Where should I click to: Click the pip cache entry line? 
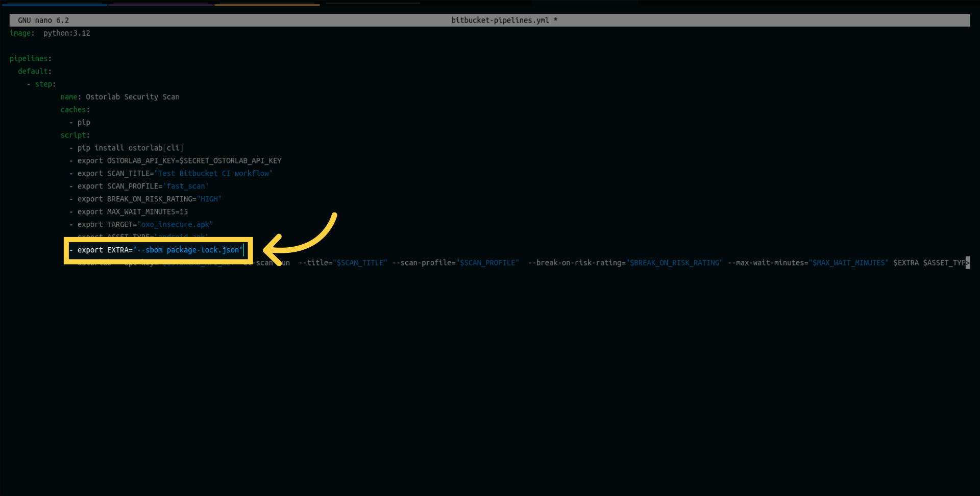click(83, 123)
